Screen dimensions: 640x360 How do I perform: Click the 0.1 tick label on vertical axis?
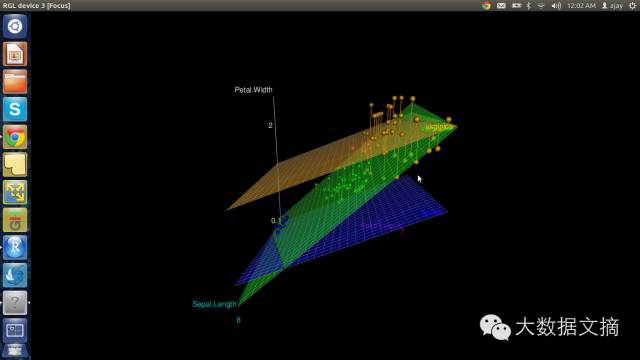point(275,220)
